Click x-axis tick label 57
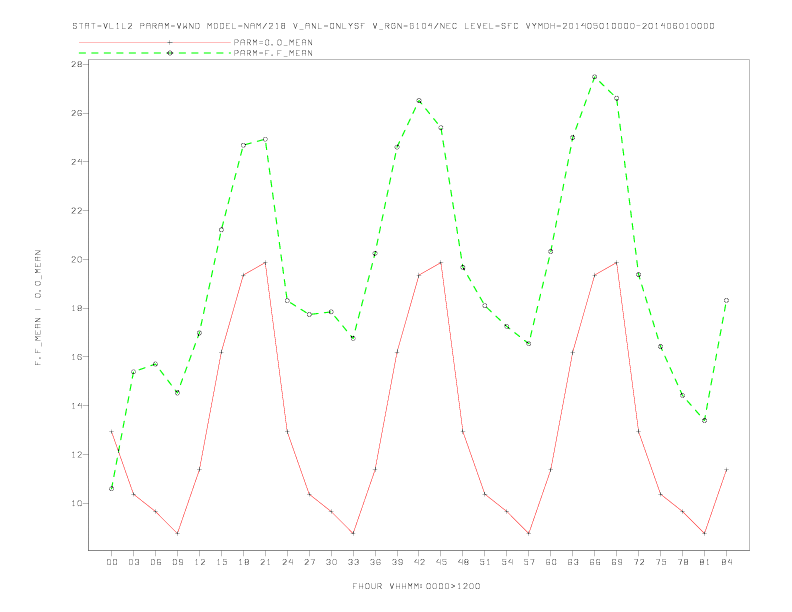The height and width of the screenshot is (612, 792). tap(529, 562)
